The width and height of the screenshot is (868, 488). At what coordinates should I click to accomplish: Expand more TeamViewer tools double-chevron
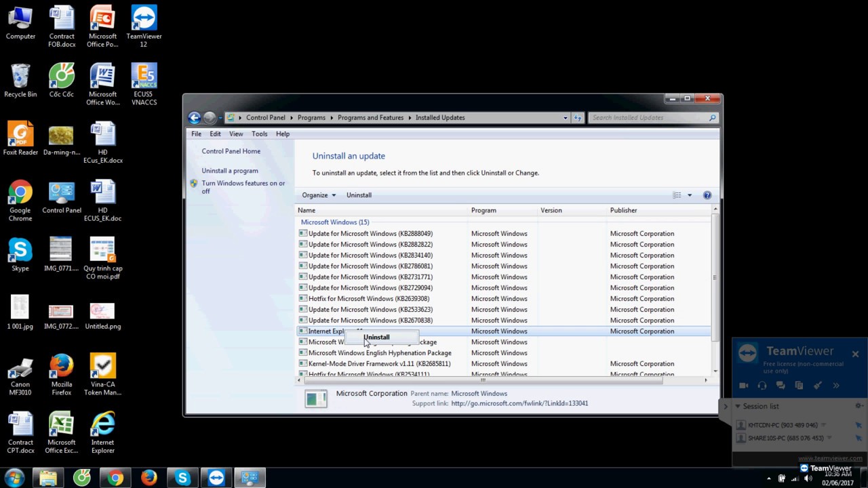[x=836, y=385]
